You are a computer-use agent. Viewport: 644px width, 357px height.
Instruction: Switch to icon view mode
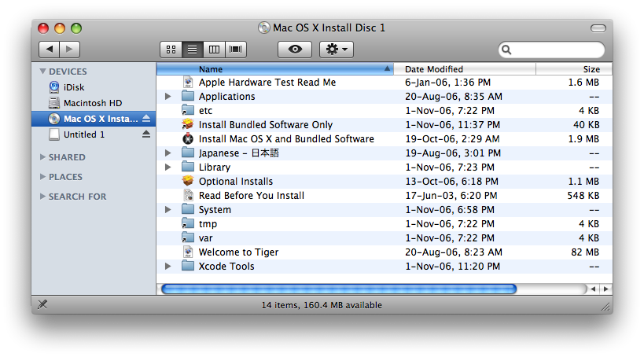pyautogui.click(x=171, y=49)
